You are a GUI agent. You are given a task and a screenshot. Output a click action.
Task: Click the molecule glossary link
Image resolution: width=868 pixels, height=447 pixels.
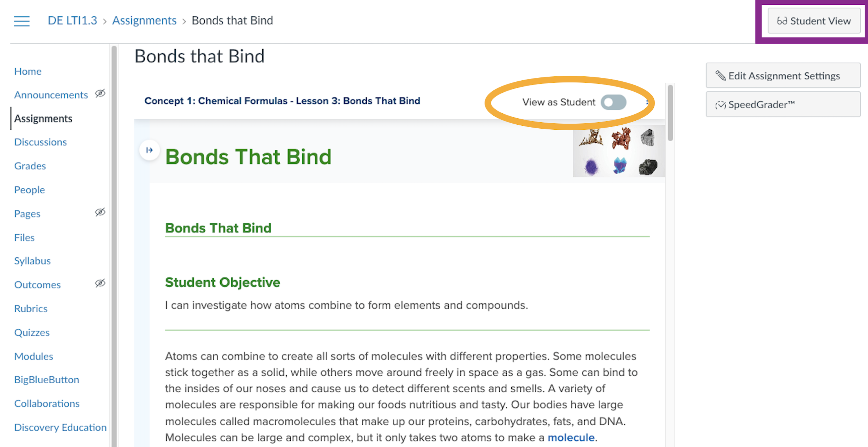(x=571, y=438)
